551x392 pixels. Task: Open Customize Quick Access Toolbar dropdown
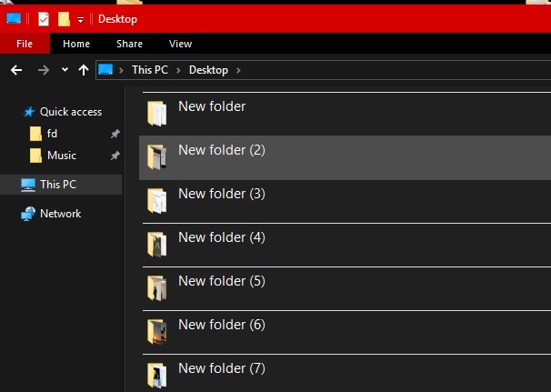81,20
